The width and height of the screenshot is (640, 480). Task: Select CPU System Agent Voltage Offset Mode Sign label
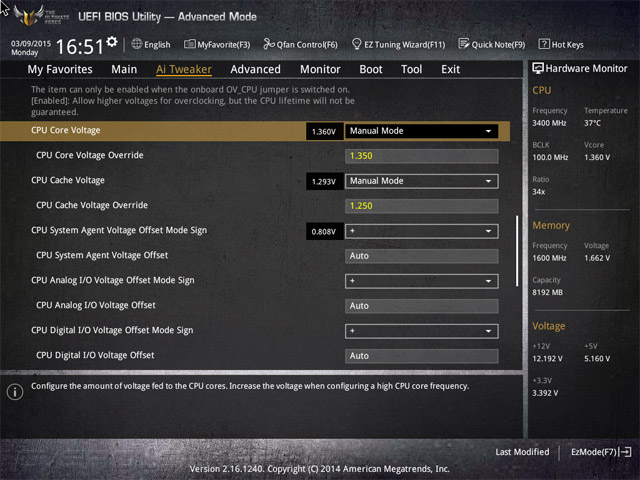[119, 230]
